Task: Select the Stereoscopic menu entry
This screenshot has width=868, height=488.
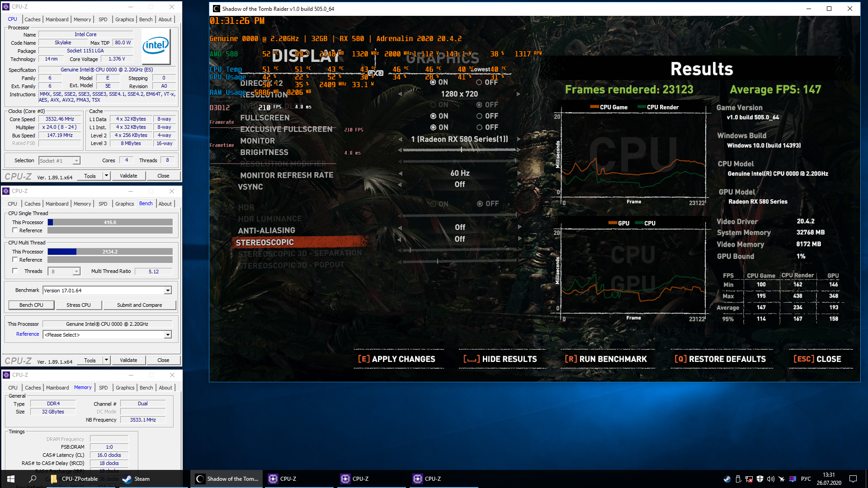Action: click(x=300, y=243)
